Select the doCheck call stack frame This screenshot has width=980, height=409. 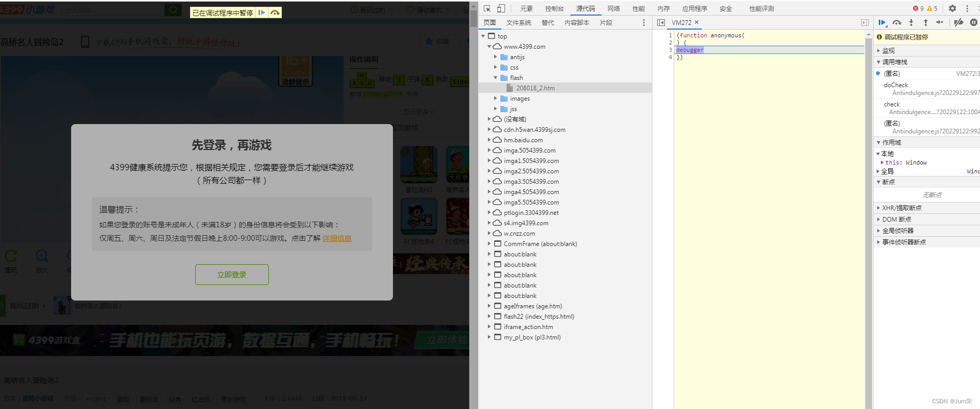tap(927, 89)
